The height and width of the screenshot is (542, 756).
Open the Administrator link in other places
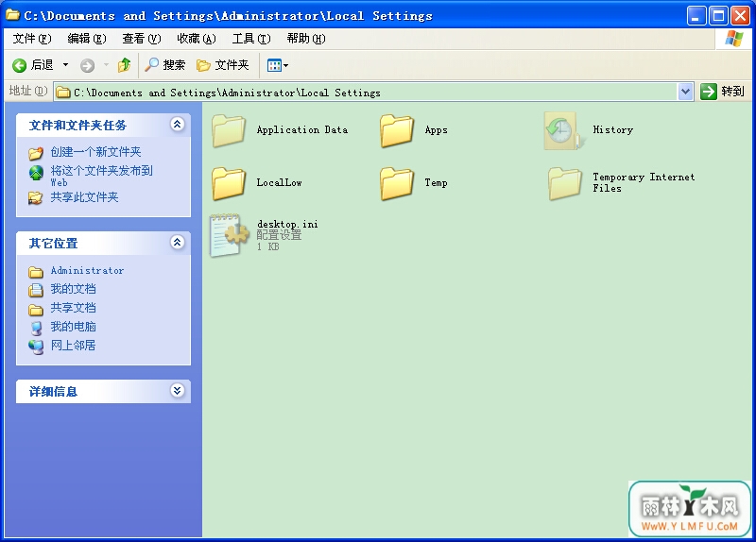coord(87,271)
